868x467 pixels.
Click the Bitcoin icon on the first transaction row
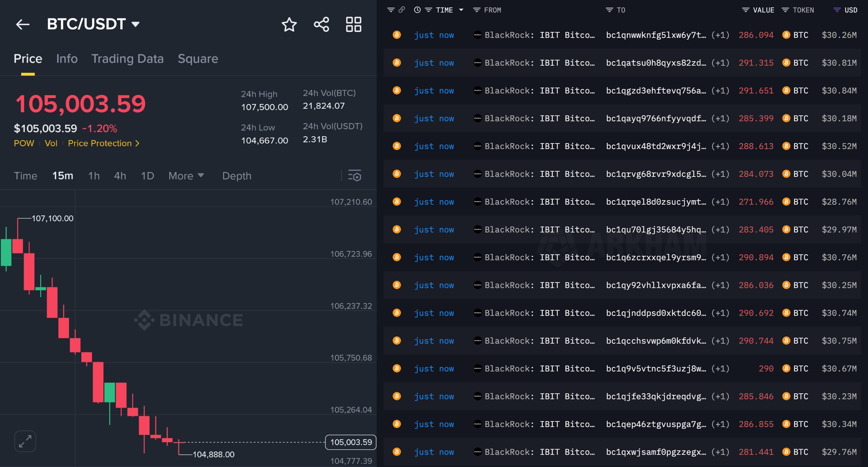tap(396, 35)
